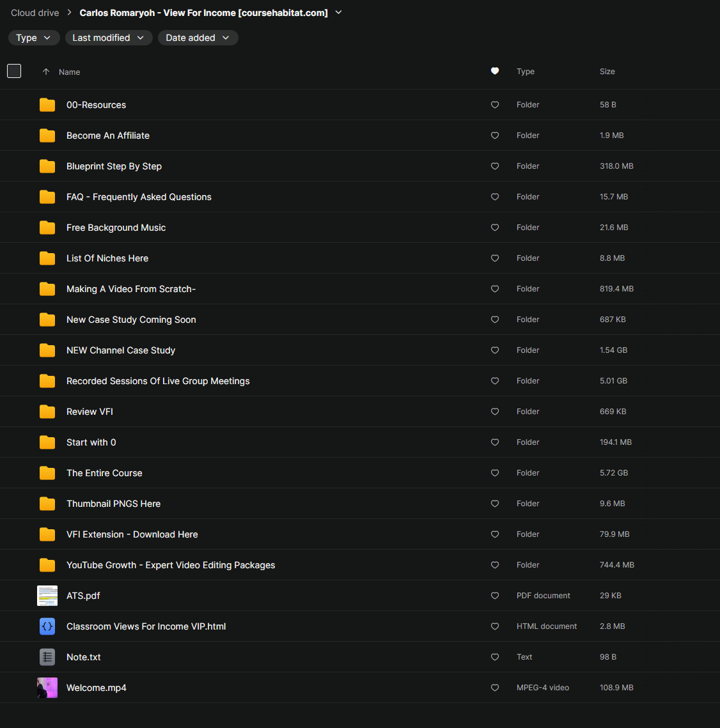Click the current folder title breadcrumb
Viewport: 720px width, 728px height.
coord(203,13)
